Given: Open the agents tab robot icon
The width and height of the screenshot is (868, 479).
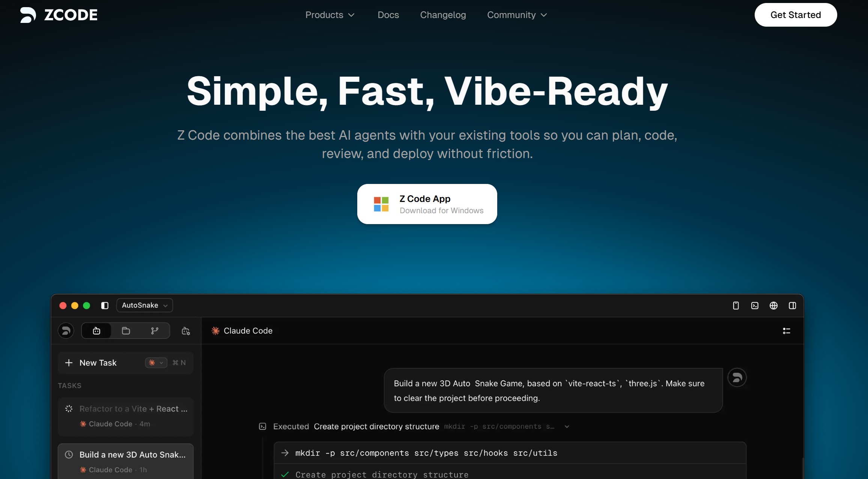Looking at the screenshot, I should (96, 331).
